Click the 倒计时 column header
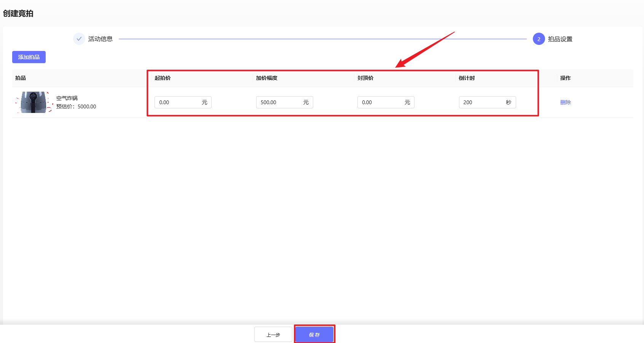Image resolution: width=644 pixels, height=343 pixels. (467, 78)
